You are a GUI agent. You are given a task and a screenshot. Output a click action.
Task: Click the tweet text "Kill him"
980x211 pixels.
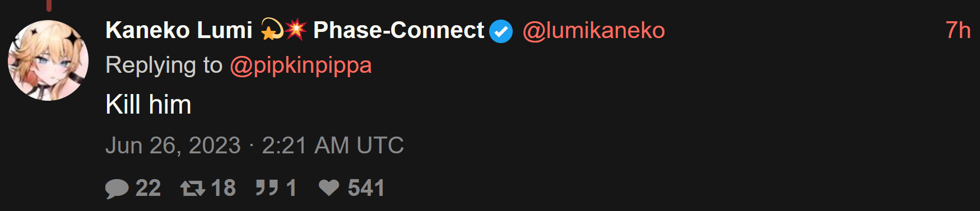148,105
